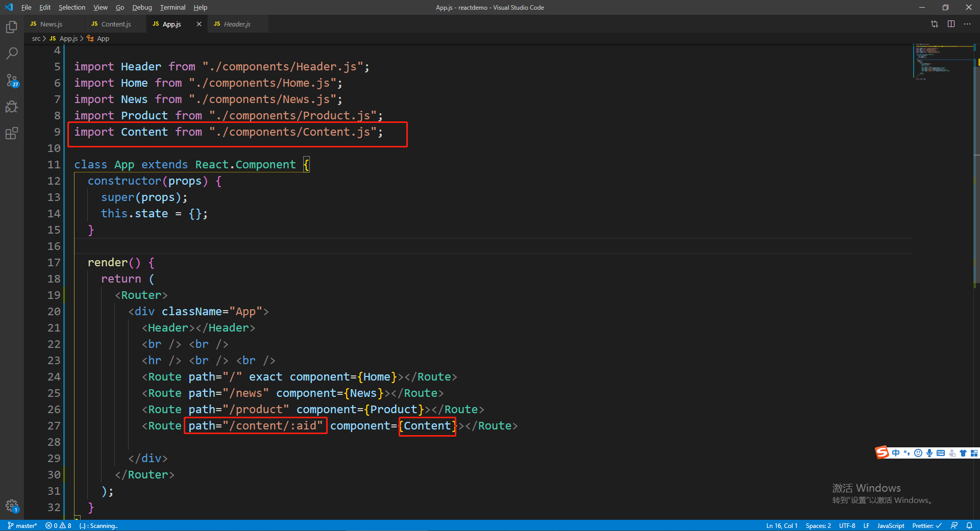Click '<div className="App">' text

[x=198, y=312]
